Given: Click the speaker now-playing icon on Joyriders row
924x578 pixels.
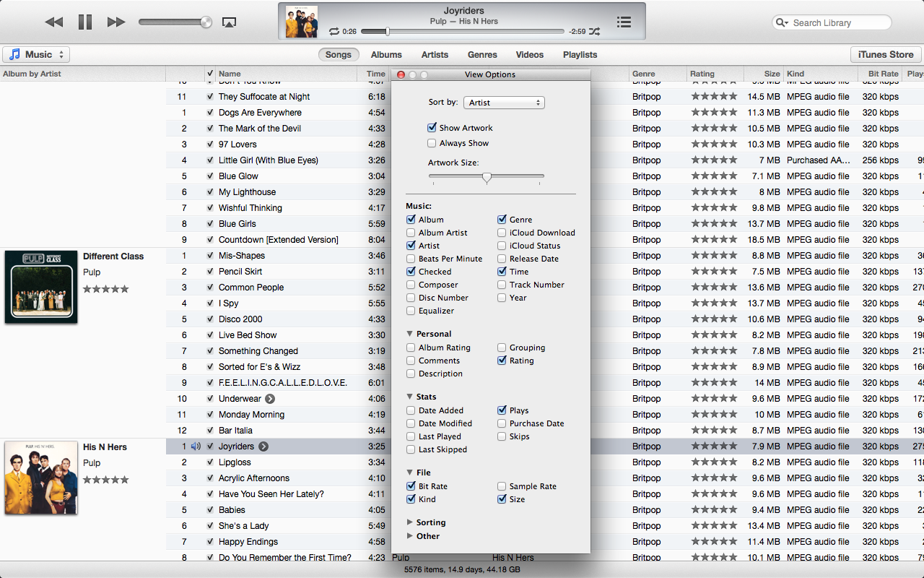Looking at the screenshot, I should coord(196,447).
